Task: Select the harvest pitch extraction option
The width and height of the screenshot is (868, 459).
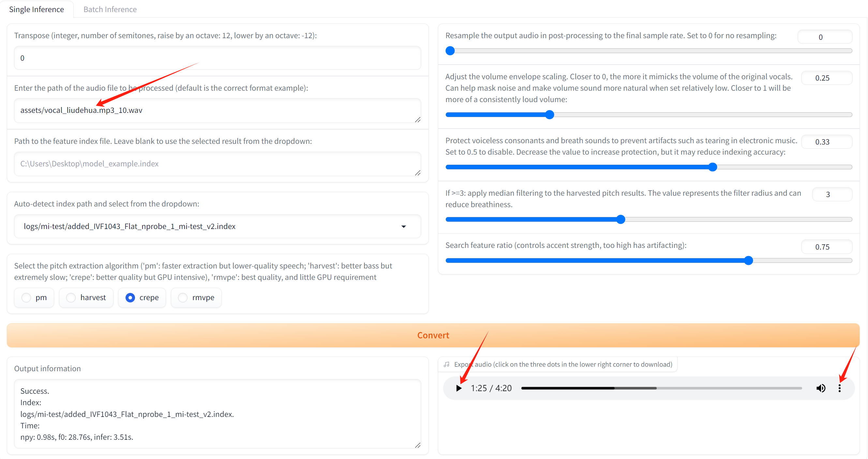Action: pos(71,298)
